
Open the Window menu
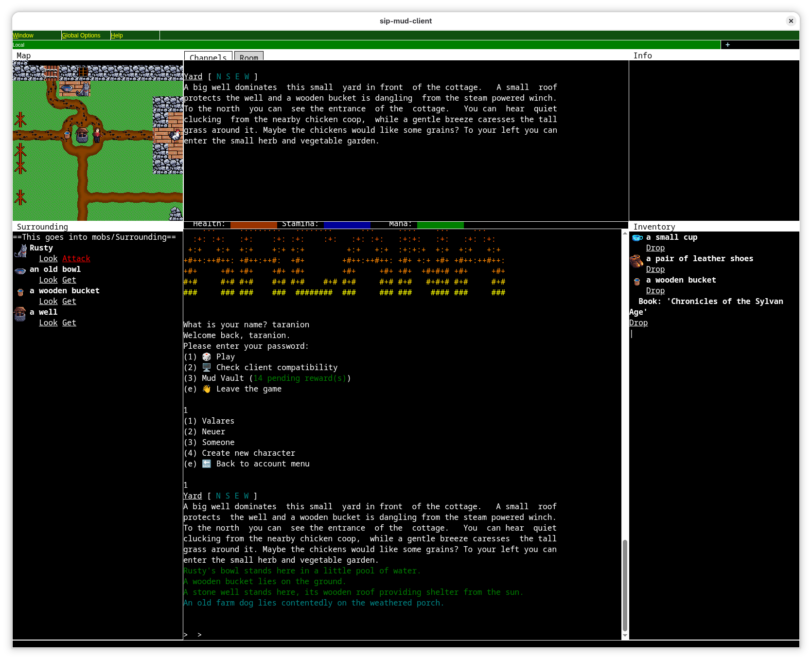[23, 36]
